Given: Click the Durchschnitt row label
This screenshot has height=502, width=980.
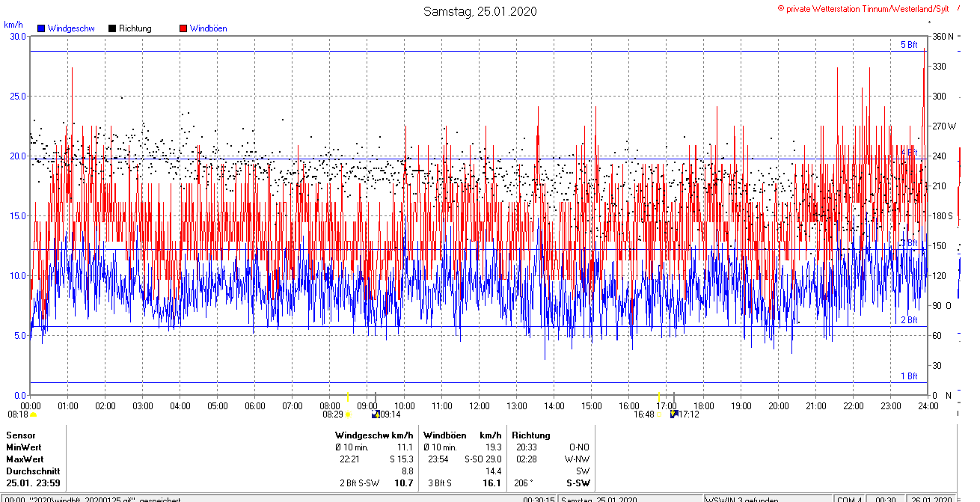Looking at the screenshot, I should pyautogui.click(x=32, y=471).
